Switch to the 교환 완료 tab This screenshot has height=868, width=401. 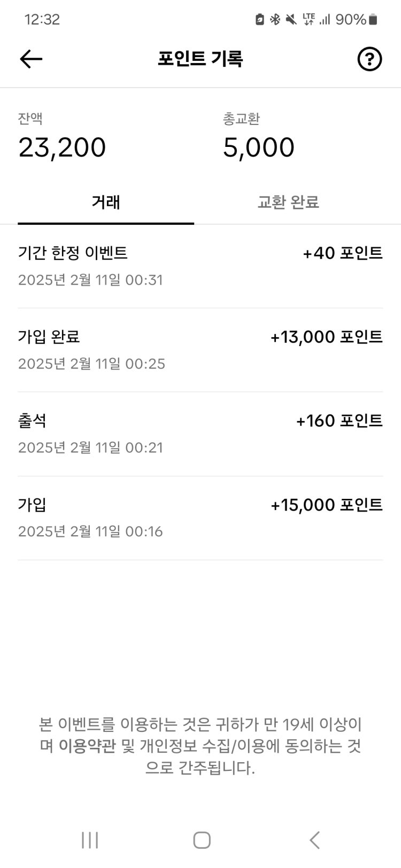[288, 202]
